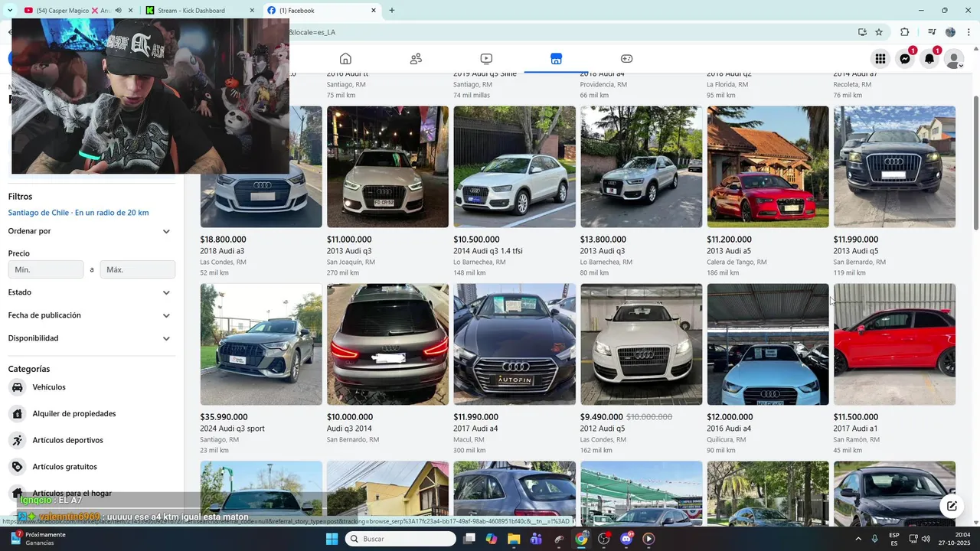Open the Facebook Video icon
Screen dimensions: 980x551
coord(486,59)
